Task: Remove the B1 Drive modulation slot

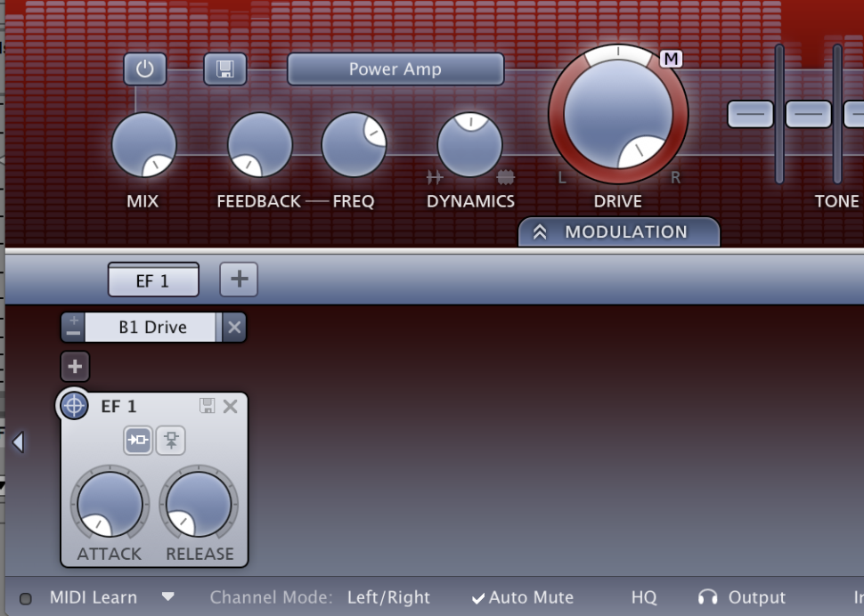Action: (233, 327)
